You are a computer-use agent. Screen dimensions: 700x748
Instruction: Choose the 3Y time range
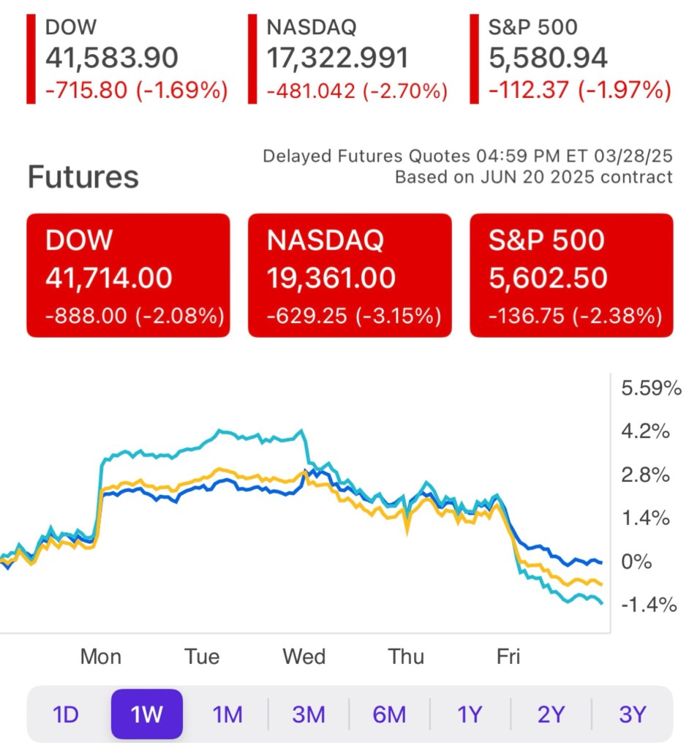(x=631, y=714)
